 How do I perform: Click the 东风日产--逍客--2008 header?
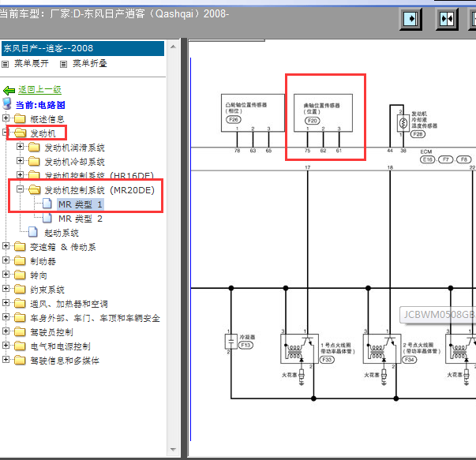pyautogui.click(x=83, y=48)
